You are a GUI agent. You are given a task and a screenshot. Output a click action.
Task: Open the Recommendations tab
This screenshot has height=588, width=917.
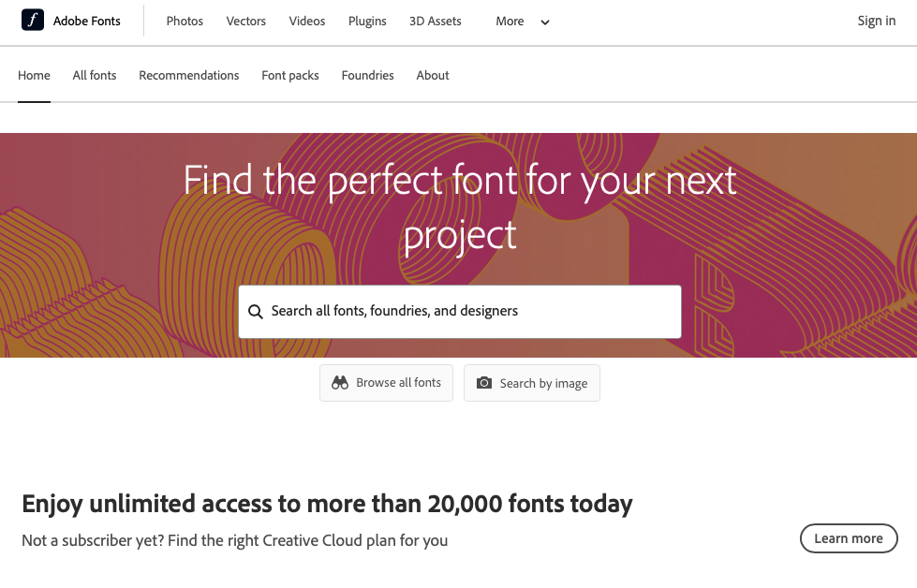point(189,76)
